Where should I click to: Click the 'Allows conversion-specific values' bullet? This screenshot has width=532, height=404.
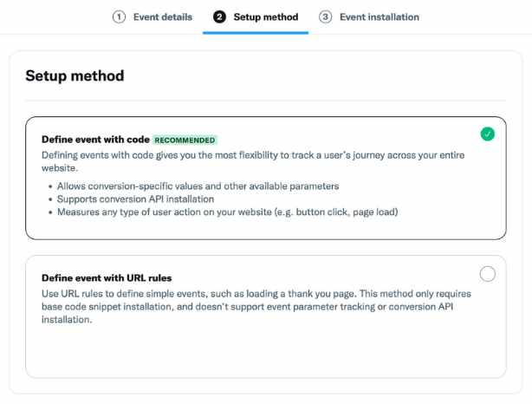tap(198, 186)
